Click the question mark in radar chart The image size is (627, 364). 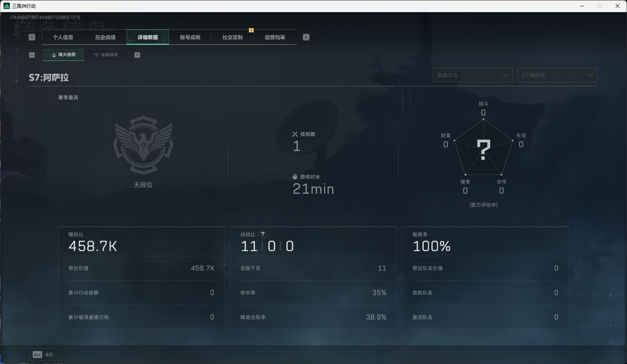[x=483, y=149]
